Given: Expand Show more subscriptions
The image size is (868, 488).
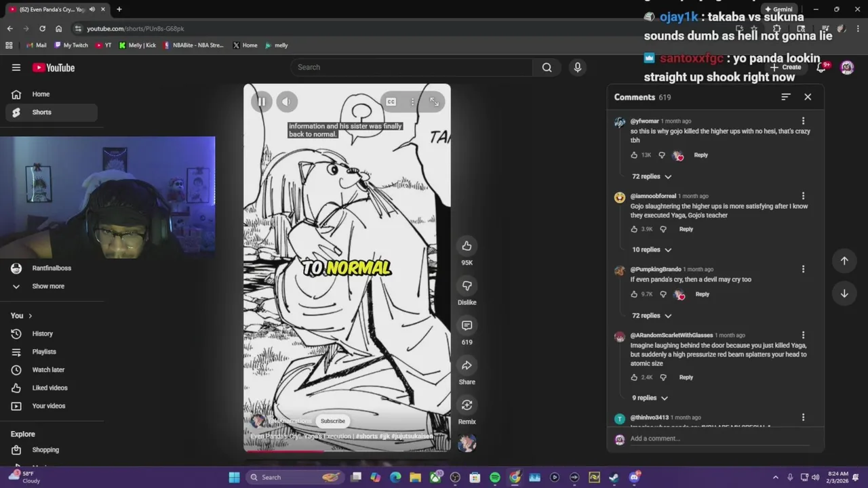Looking at the screenshot, I should [x=52, y=286].
